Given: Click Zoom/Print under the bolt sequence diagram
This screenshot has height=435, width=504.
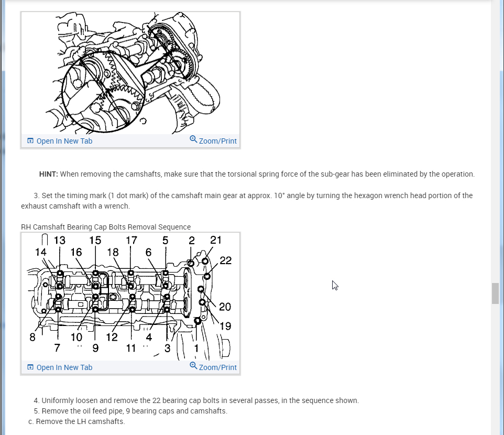Looking at the screenshot, I should point(213,367).
